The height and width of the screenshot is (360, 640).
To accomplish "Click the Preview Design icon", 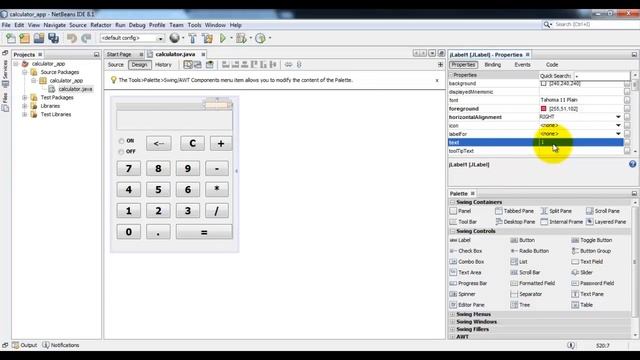I will click(x=209, y=64).
